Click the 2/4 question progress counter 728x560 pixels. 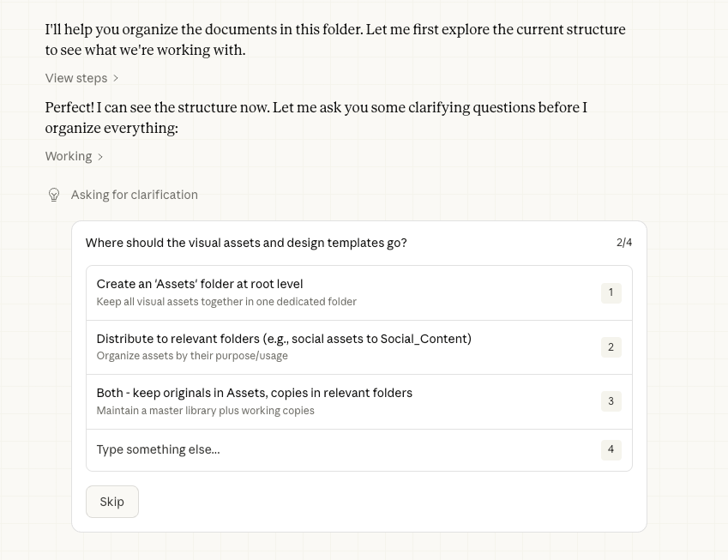click(x=624, y=243)
